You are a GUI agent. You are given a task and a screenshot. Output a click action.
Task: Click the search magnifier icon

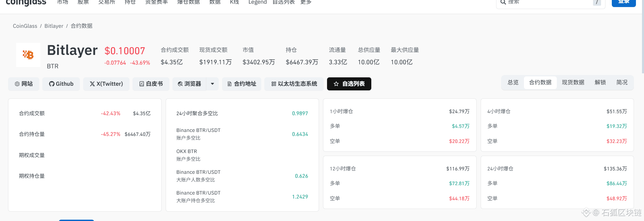click(x=503, y=2)
